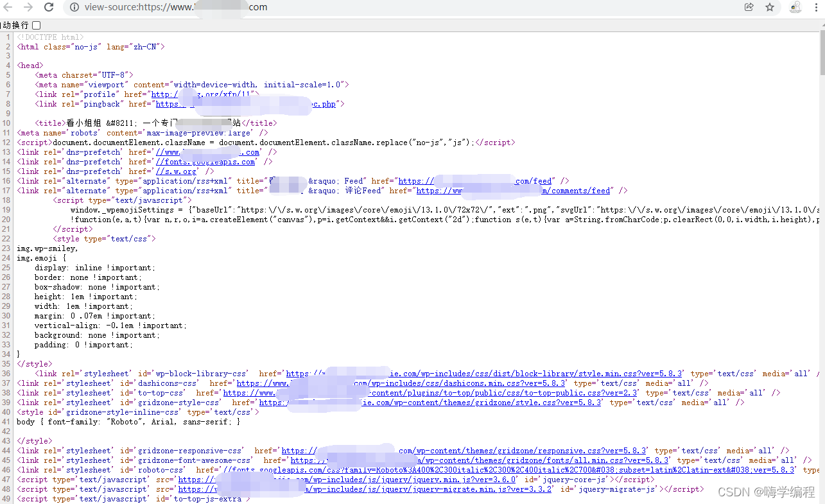
Task: Click the body font-family Roboto line
Action: pyautogui.click(x=128, y=422)
